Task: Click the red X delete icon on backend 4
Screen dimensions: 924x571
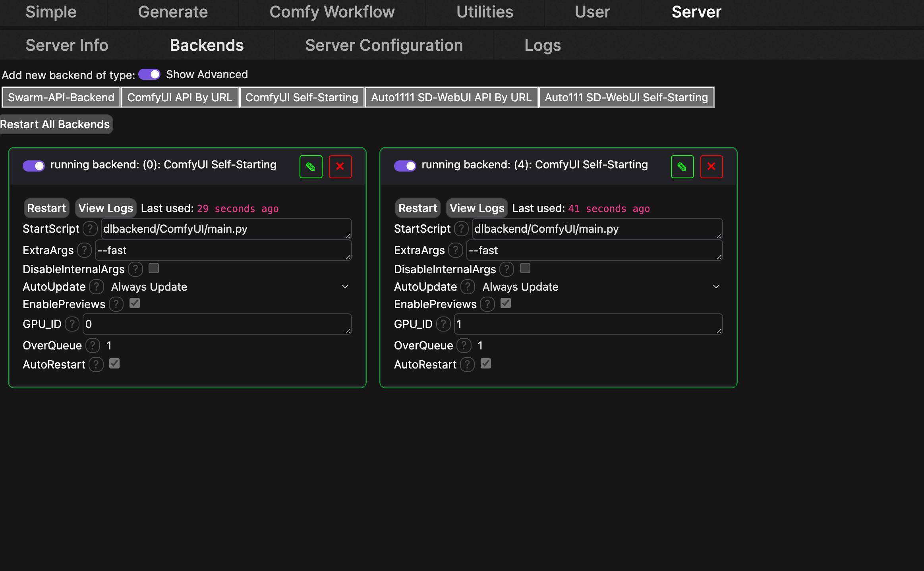Action: pos(711,167)
